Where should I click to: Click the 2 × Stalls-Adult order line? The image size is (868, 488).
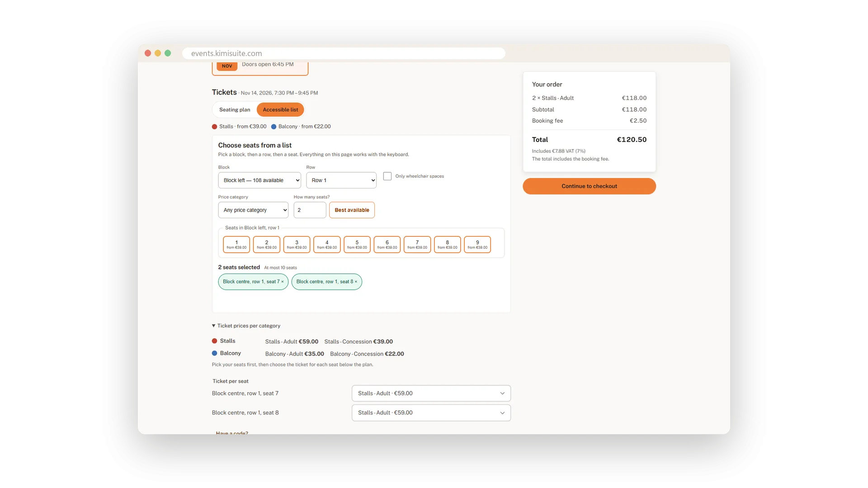coord(589,98)
